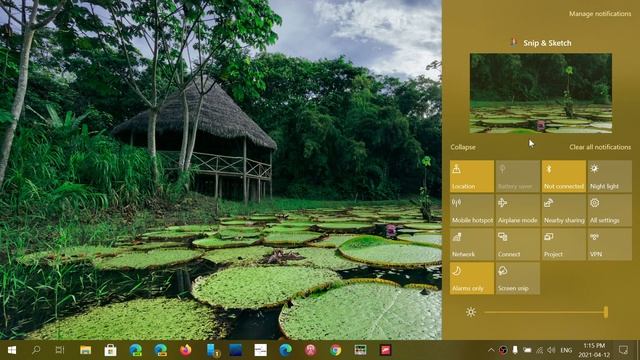The height and width of the screenshot is (360, 640).
Task: Open the dark blue square taskbar app
Action: click(236, 350)
